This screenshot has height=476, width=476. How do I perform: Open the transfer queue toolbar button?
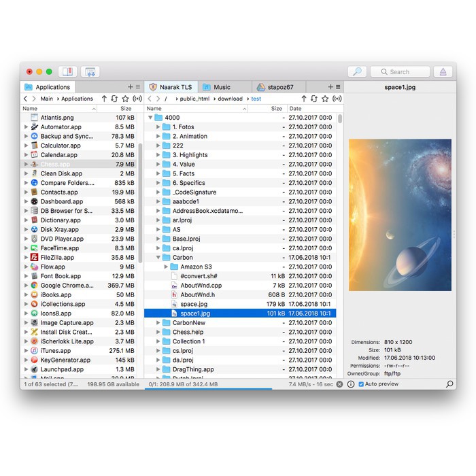coord(90,71)
